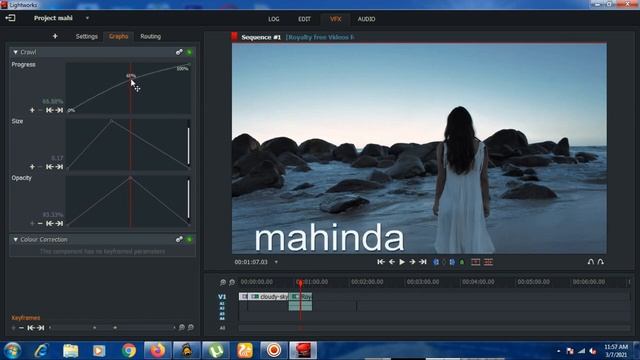This screenshot has width=640, height=360.
Task: Add a keyframe to Opacity graph
Action: 32,224
